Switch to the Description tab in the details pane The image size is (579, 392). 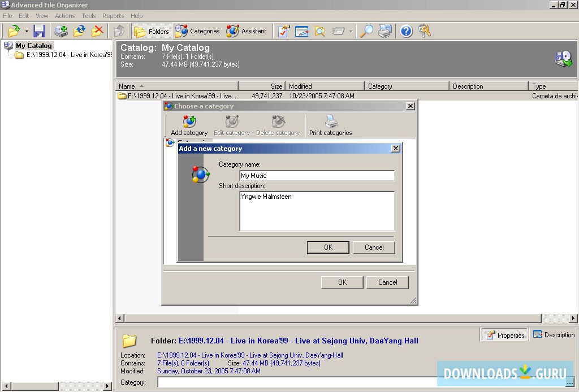(x=554, y=335)
